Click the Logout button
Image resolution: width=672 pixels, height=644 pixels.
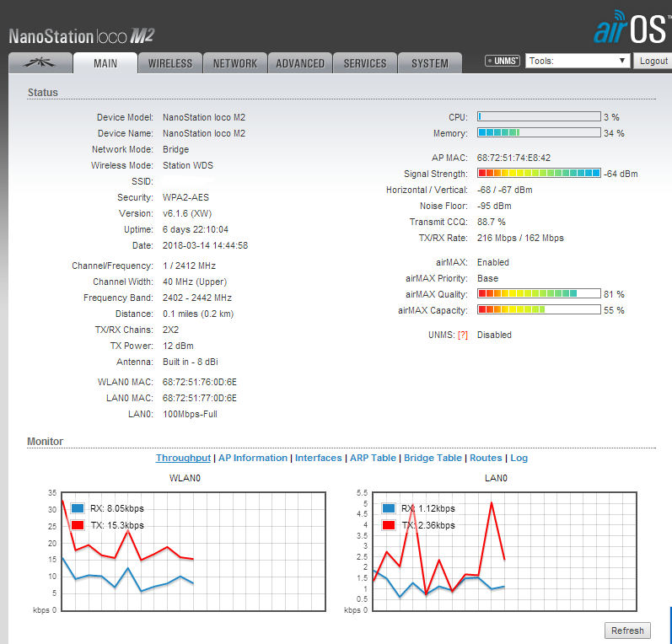click(653, 61)
